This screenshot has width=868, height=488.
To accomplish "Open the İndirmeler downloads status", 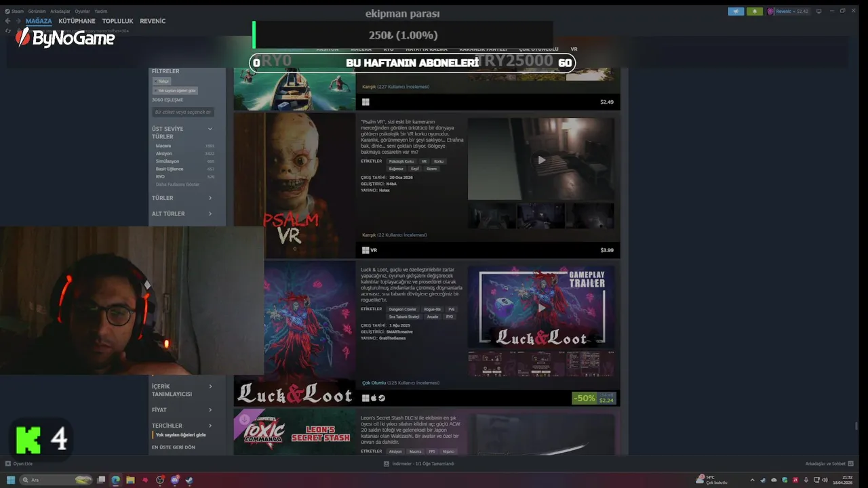I will [x=419, y=464].
